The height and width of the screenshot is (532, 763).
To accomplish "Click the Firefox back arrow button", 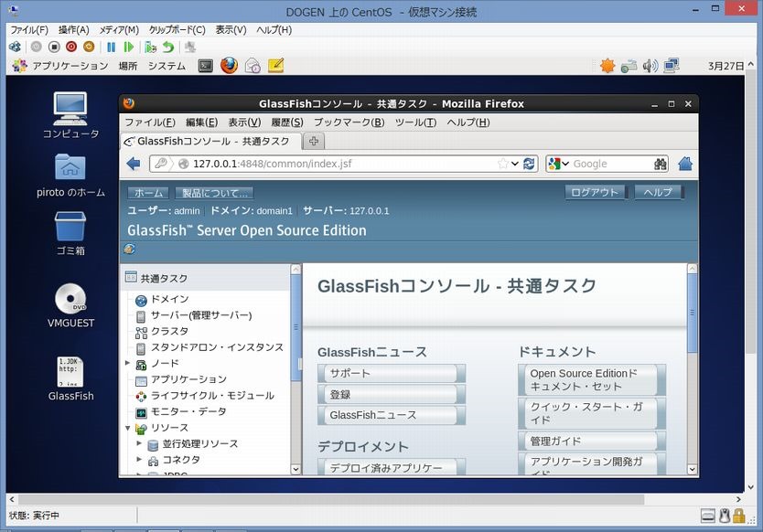I will point(134,164).
